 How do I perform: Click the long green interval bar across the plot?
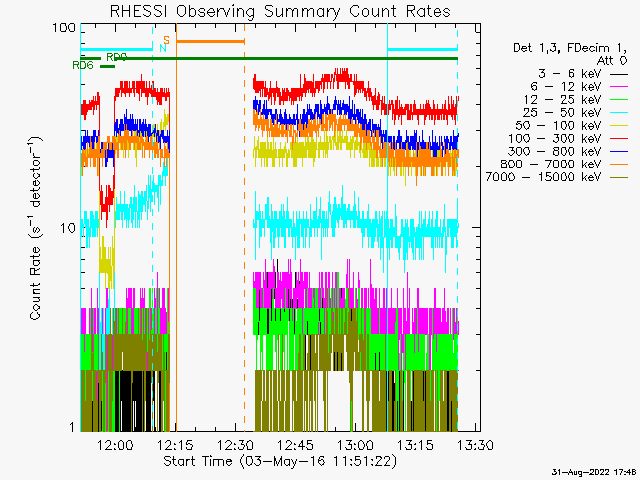[286, 58]
